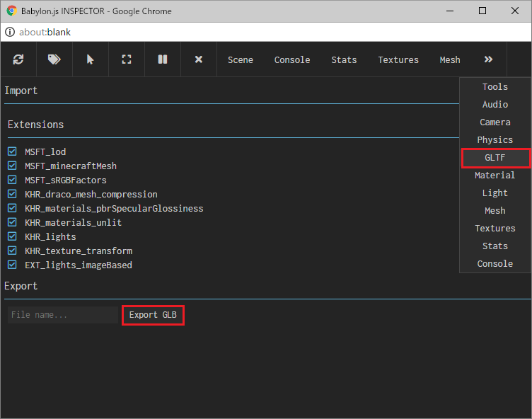Screen dimensions: 532x419
Task: Choose Audio from the overflow menu
Action: click(x=495, y=104)
